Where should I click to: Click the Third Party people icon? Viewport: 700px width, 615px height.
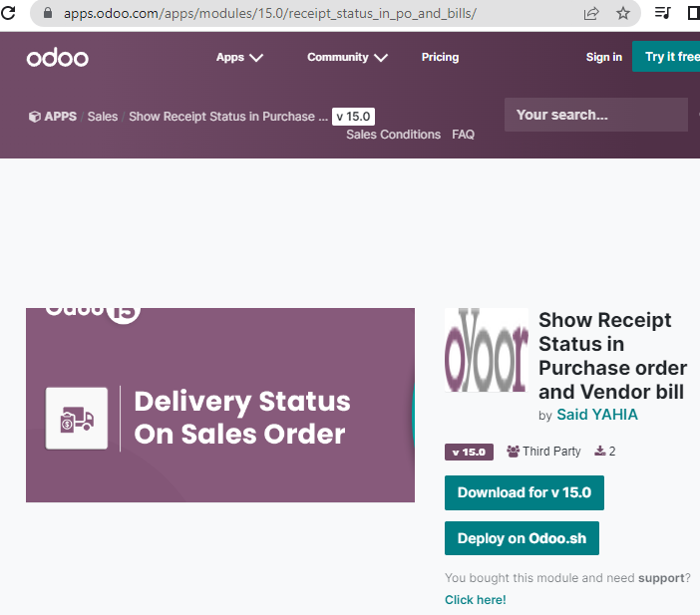pos(513,452)
